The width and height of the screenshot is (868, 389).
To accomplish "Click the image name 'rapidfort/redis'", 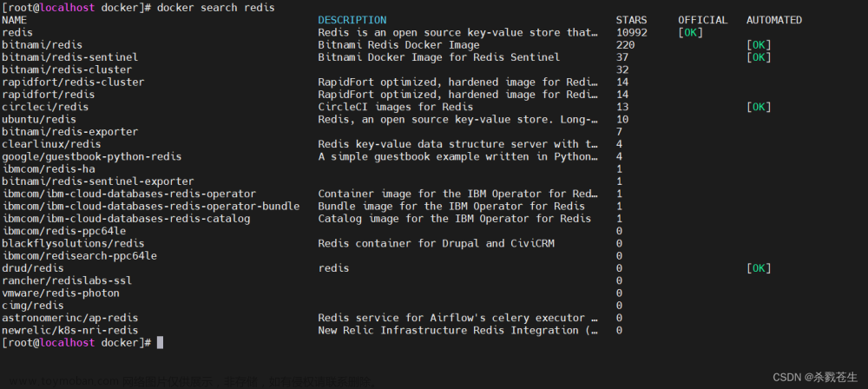I will 48,95.
